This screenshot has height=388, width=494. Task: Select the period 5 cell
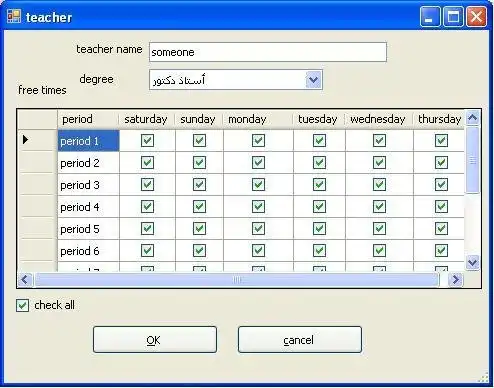pos(88,229)
